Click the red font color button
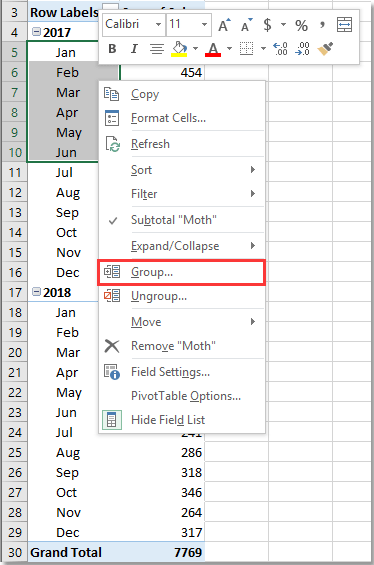The height and width of the screenshot is (565, 374). tap(213, 49)
